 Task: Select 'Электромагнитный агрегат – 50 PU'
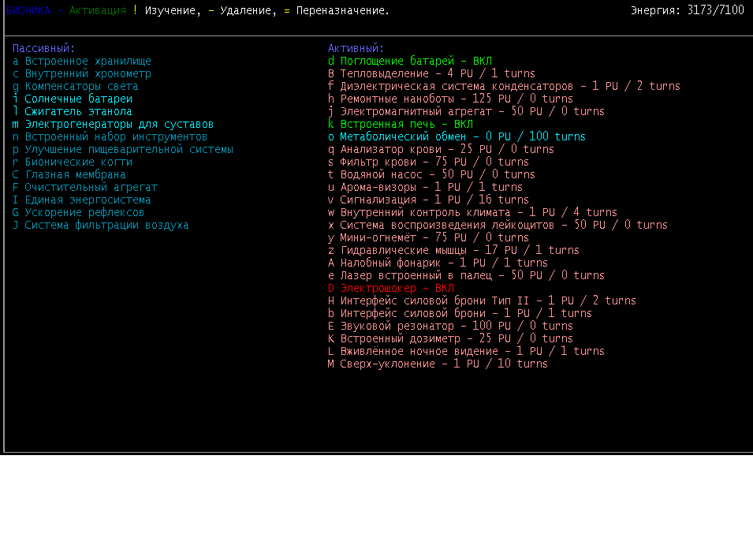click(x=466, y=111)
